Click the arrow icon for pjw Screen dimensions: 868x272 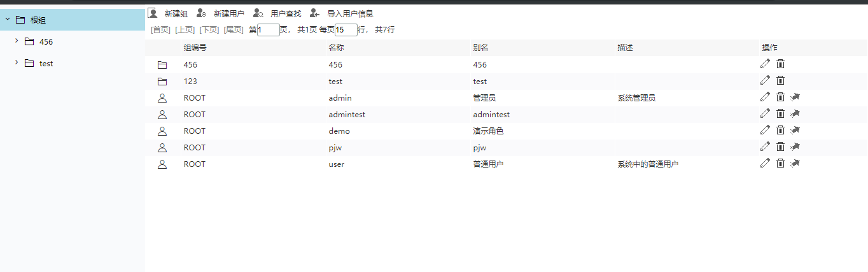(795, 147)
